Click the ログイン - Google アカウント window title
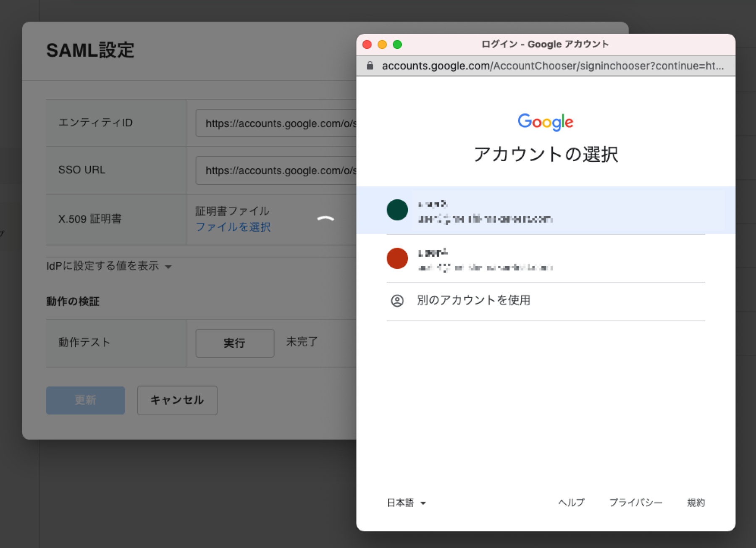 tap(545, 44)
